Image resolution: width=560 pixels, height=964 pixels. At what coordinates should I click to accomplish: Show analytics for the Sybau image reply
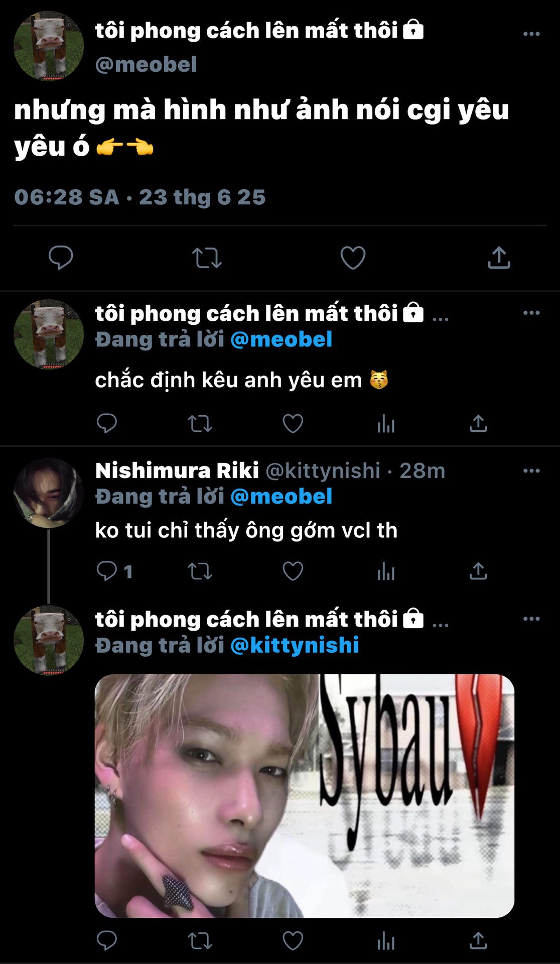[x=386, y=941]
